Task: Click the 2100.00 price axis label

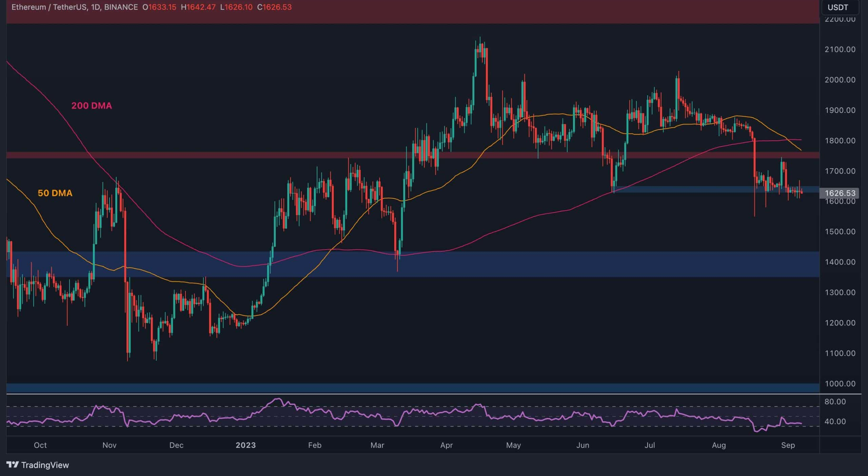Action: [840, 49]
